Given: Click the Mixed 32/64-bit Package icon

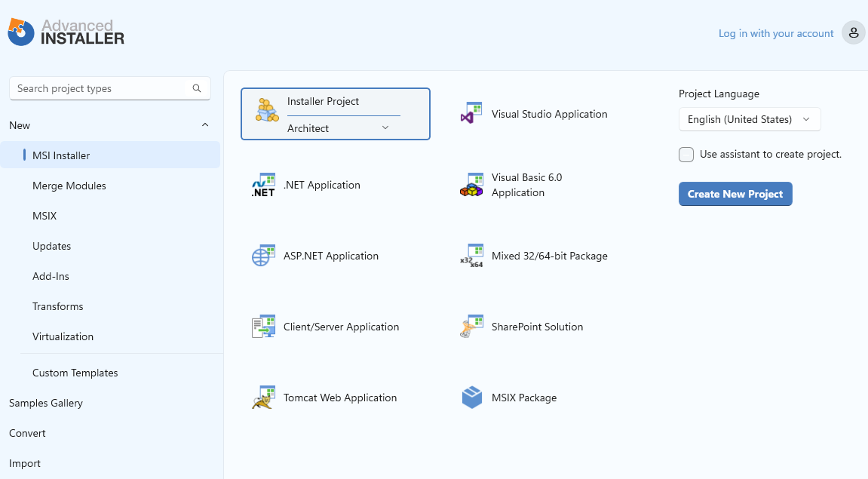Looking at the screenshot, I should [471, 256].
